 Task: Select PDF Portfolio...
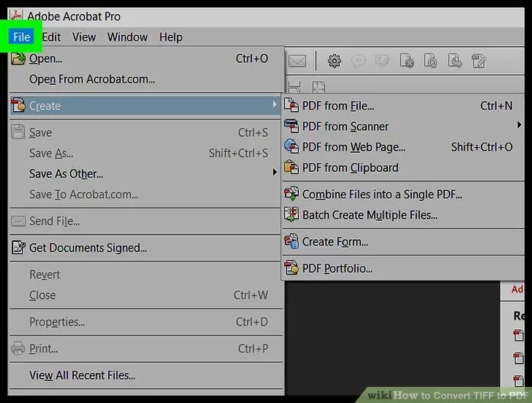click(403, 268)
